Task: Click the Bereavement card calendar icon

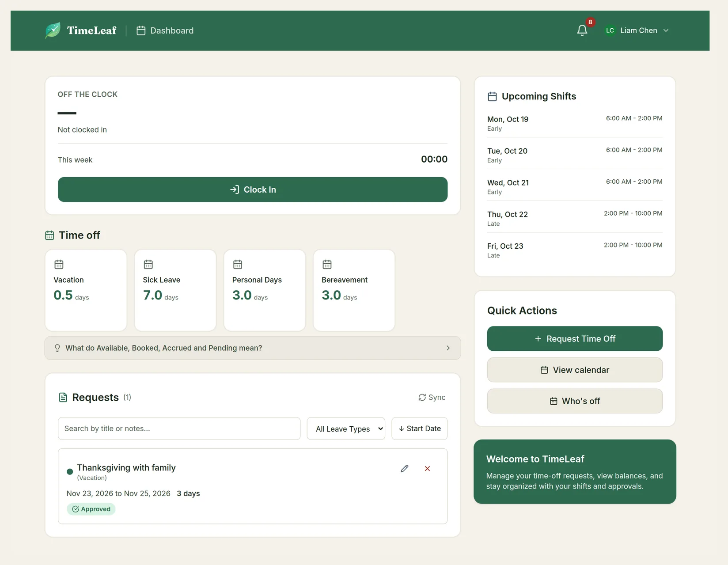Action: click(x=327, y=265)
